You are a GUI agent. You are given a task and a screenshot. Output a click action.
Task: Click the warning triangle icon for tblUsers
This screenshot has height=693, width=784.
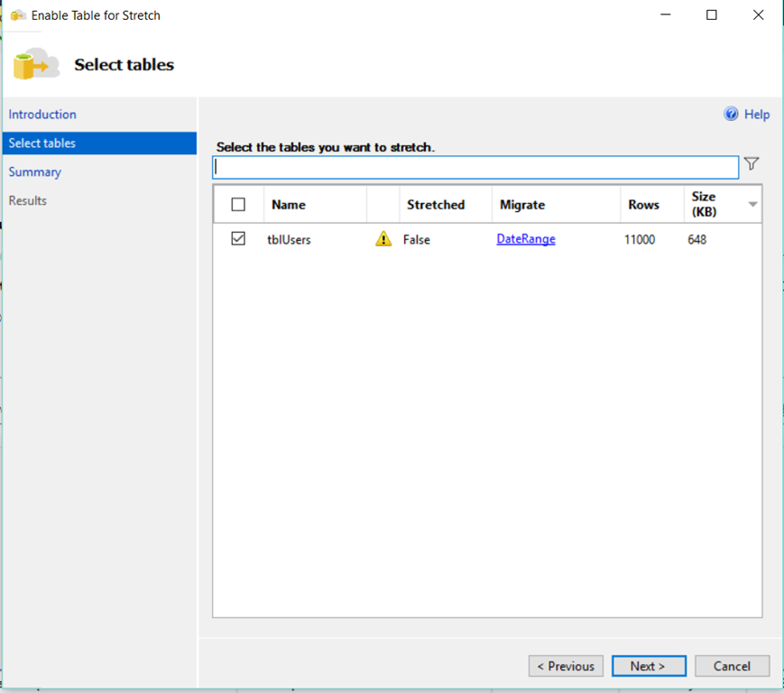tap(383, 239)
